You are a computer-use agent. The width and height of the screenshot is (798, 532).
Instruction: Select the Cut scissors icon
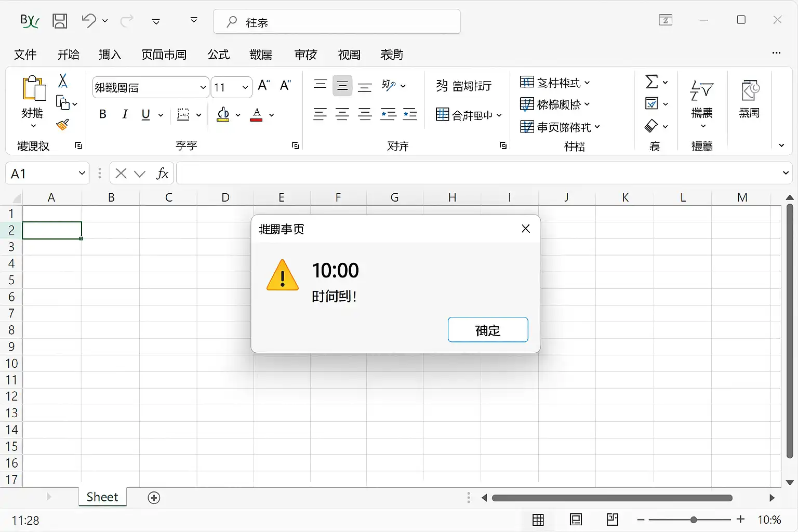tap(63, 81)
